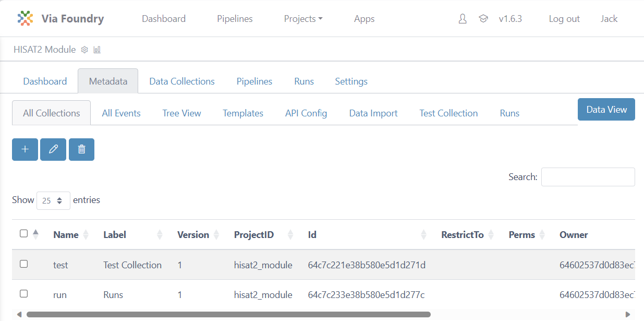Screen dimensions: 644x321
Task: Click the graduation cap tutorial icon
Action: [x=483, y=19]
